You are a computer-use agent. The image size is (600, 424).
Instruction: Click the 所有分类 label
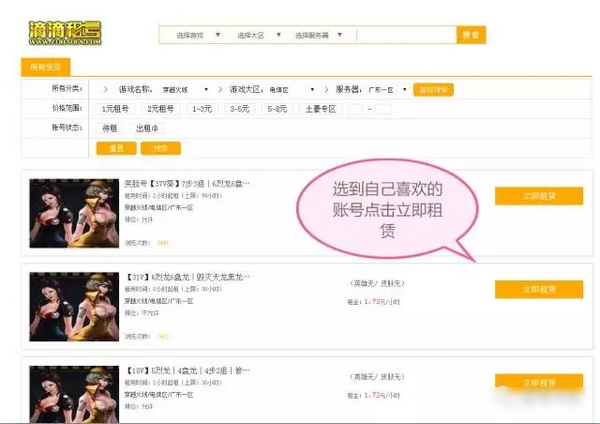pos(67,88)
